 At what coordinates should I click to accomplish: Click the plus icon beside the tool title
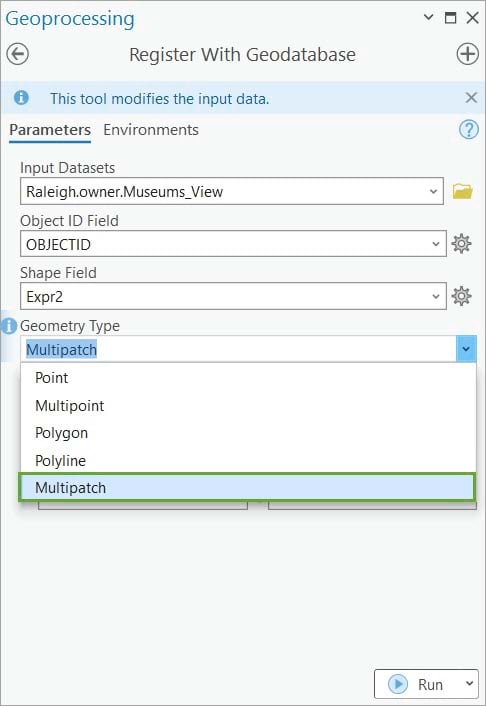click(x=468, y=54)
